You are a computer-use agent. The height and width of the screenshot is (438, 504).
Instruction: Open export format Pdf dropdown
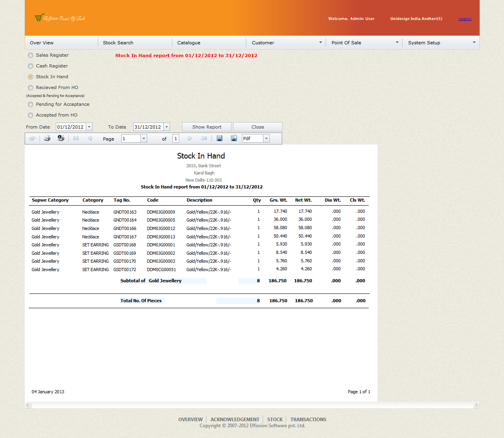[267, 139]
